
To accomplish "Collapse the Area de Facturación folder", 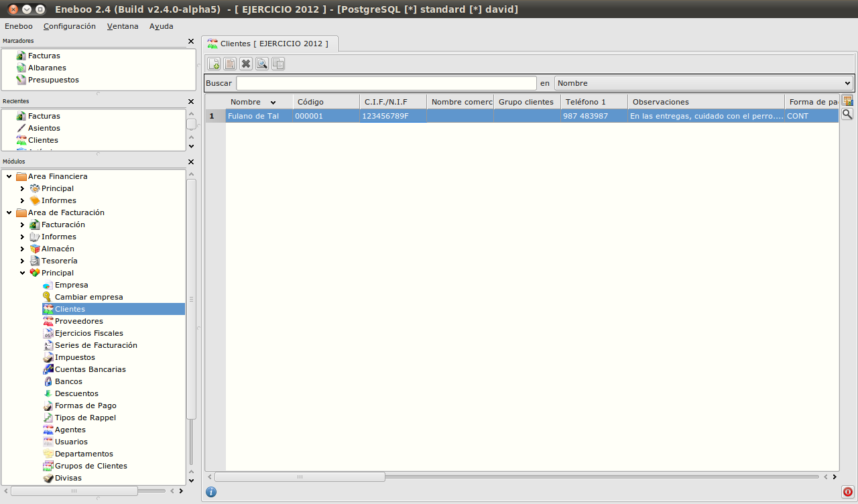I will [x=9, y=212].
